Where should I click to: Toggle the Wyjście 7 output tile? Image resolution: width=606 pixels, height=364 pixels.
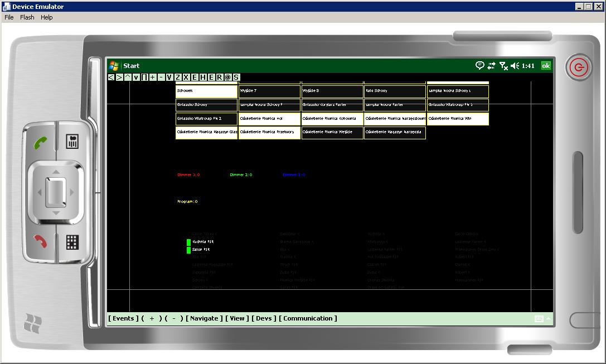pos(269,91)
